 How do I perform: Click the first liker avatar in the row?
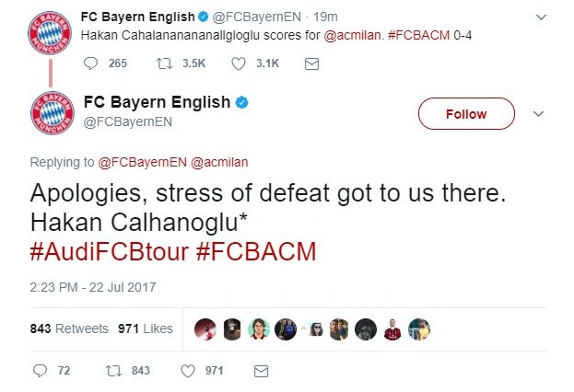pos(206,329)
